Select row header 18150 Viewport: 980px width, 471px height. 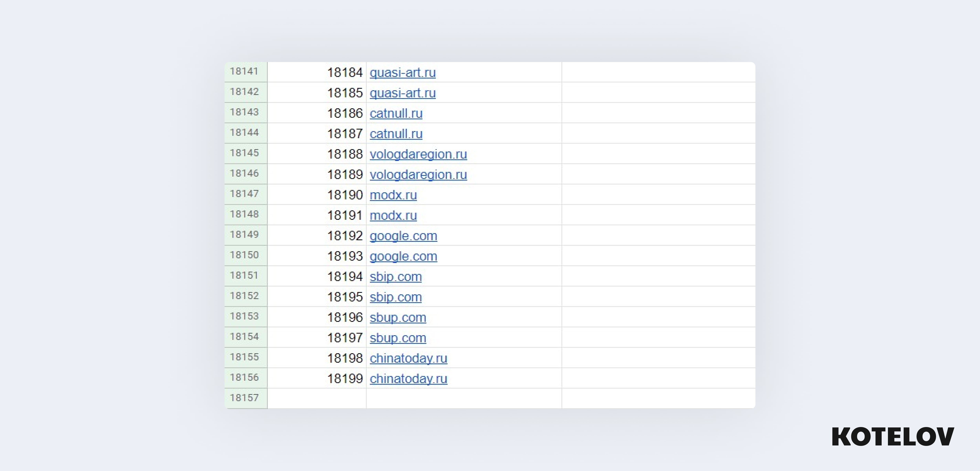click(x=245, y=255)
